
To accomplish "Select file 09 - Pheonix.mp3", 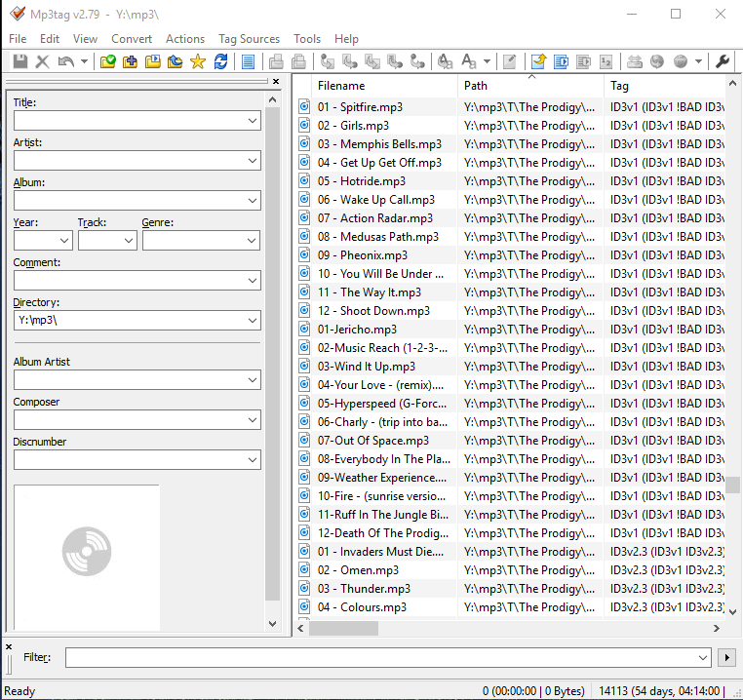I will point(363,255).
